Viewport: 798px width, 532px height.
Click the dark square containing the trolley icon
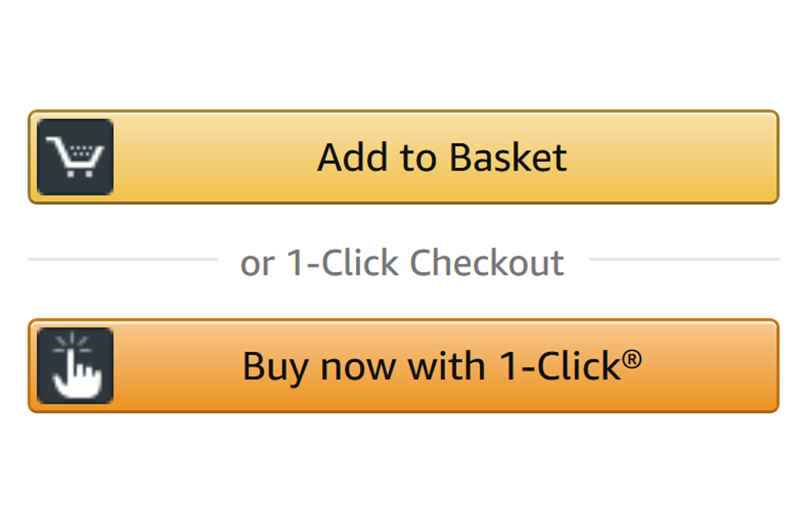(x=74, y=156)
